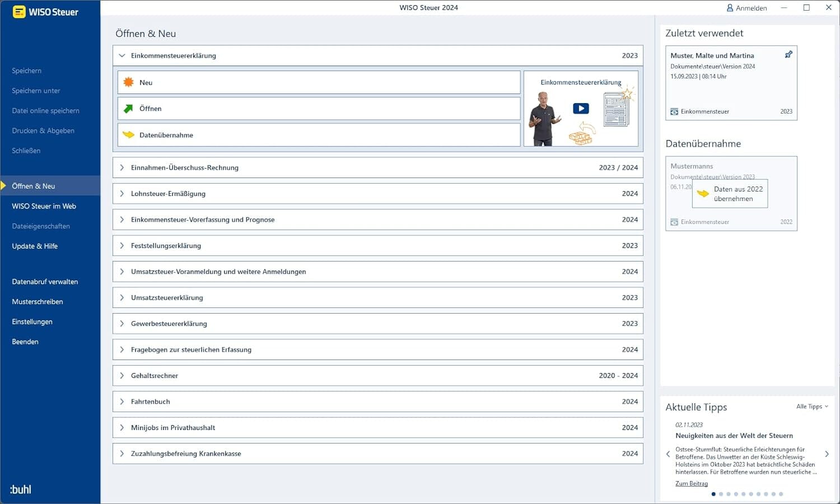
Task: Open Einstellungen
Action: (x=32, y=322)
